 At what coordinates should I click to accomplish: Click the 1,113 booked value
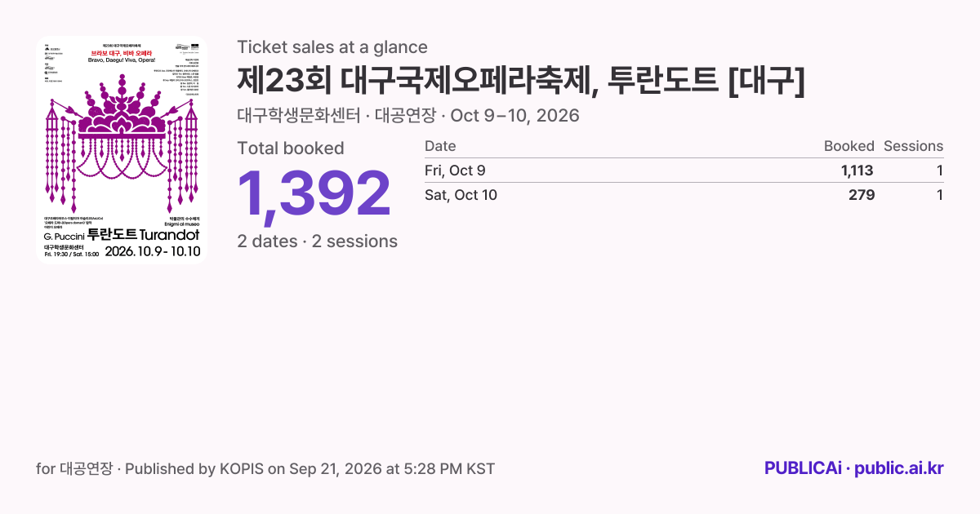click(x=857, y=171)
